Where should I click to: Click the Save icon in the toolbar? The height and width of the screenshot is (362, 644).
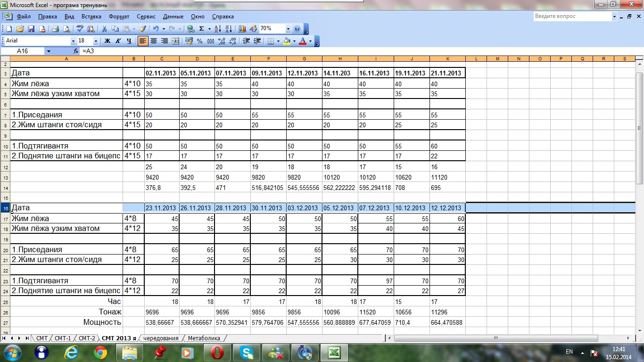pos(31,29)
